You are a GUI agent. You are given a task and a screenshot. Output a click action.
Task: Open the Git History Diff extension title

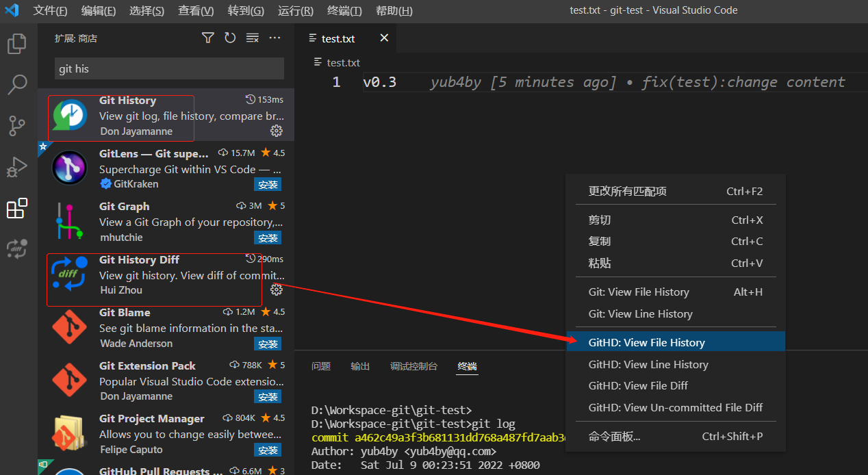point(139,259)
